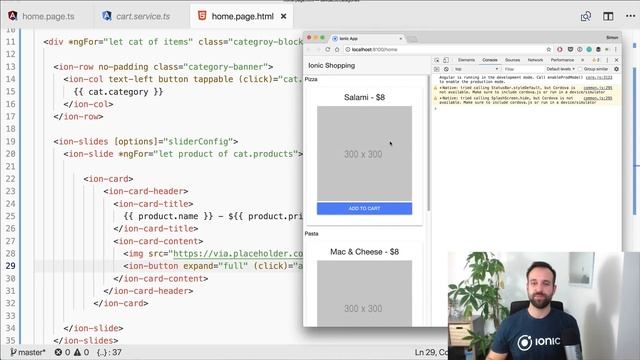Screen dimensions: 640x360
Task: Bookmark the page with the star icon
Action: click(x=549, y=49)
